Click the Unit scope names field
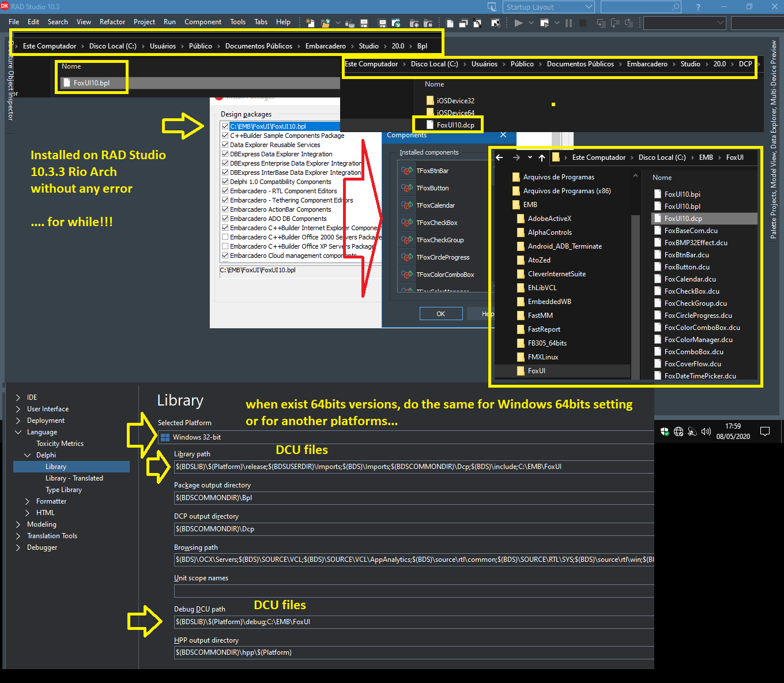Image resolution: width=784 pixels, height=683 pixels. click(x=414, y=591)
